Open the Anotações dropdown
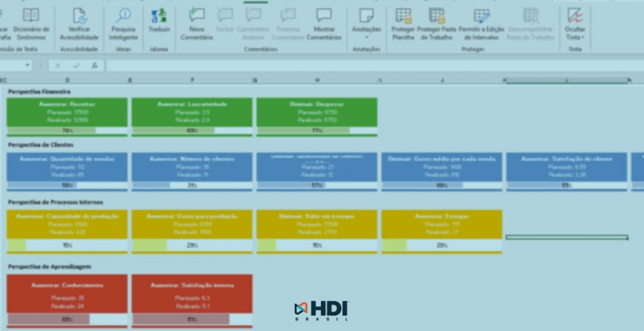Image resolution: width=644 pixels, height=331 pixels. point(366,24)
